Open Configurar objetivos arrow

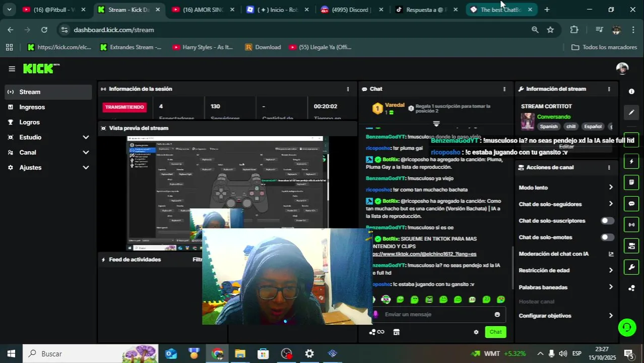tap(611, 316)
